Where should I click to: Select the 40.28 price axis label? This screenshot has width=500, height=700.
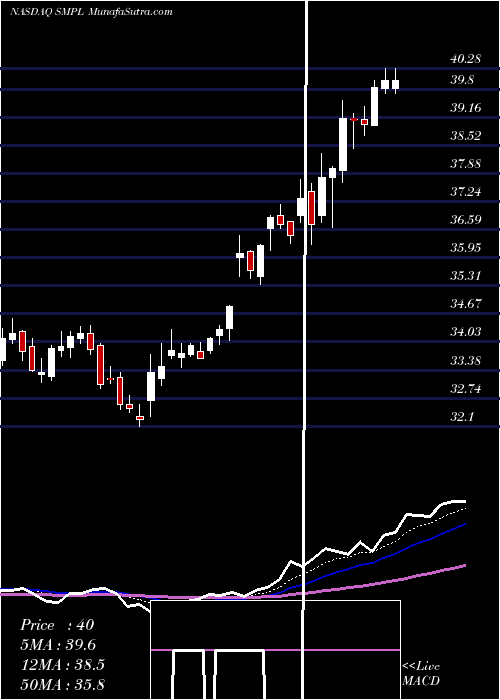466,59
